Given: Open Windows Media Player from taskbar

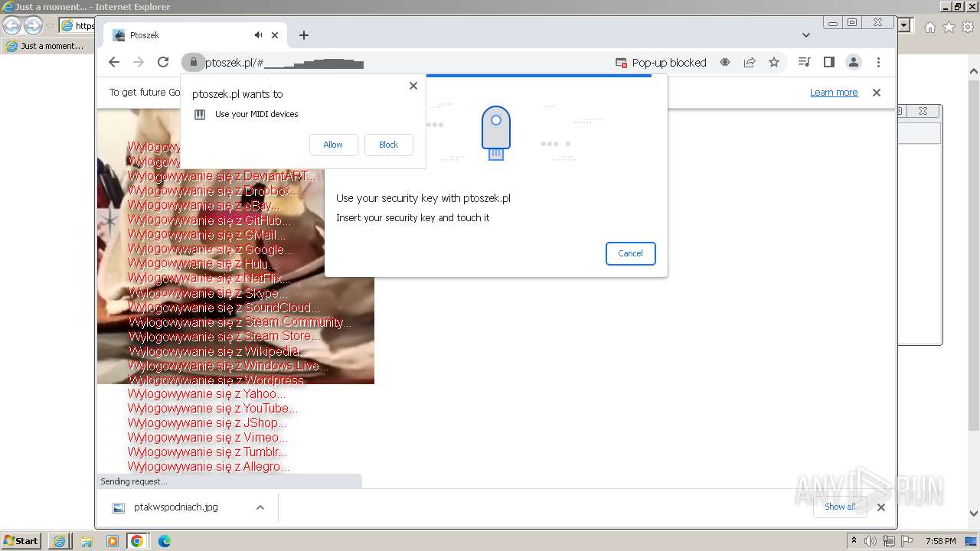Looking at the screenshot, I should pos(112,541).
